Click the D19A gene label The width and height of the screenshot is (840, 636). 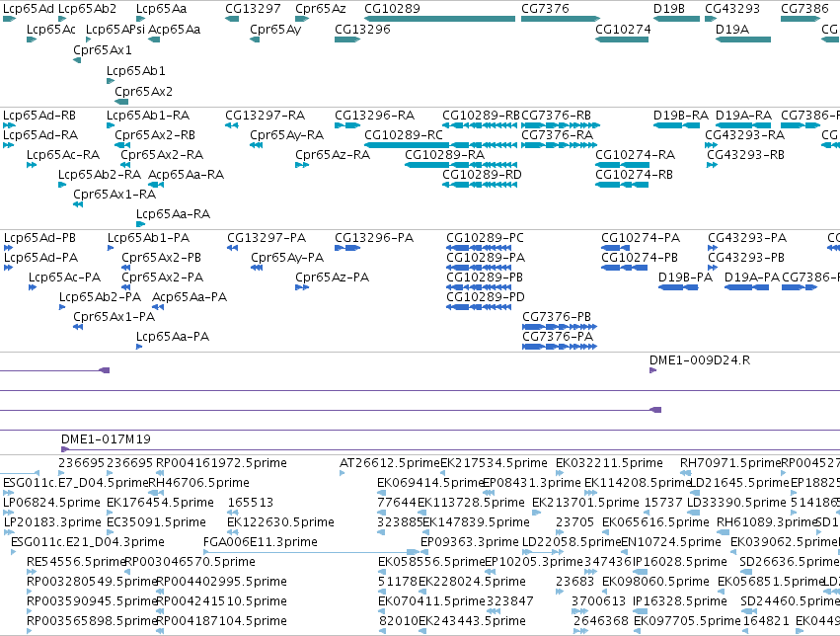732,29
